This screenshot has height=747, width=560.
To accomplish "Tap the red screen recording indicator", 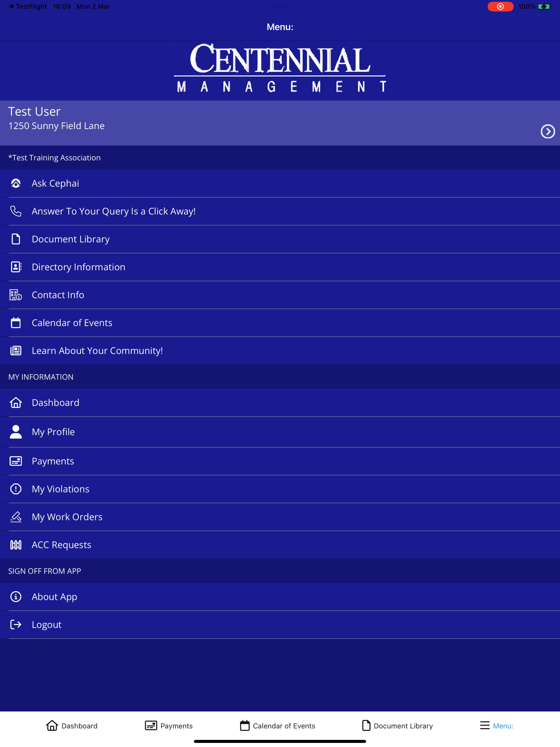I will point(500,6).
